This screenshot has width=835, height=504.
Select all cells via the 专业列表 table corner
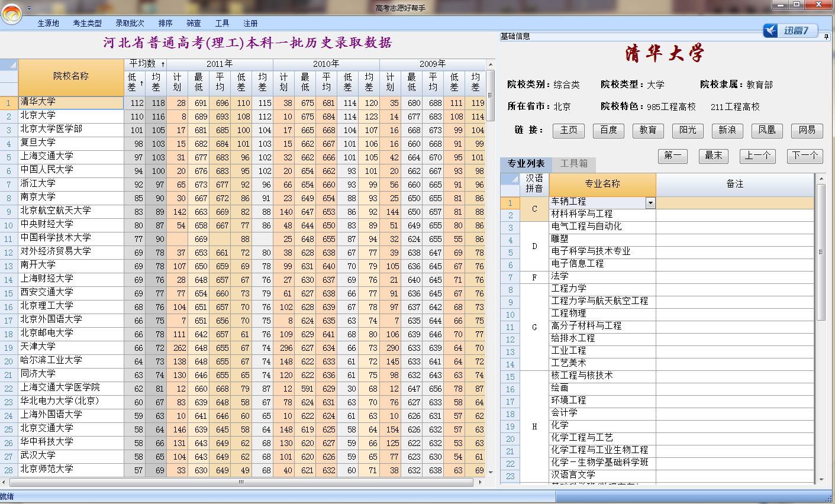[510, 178]
